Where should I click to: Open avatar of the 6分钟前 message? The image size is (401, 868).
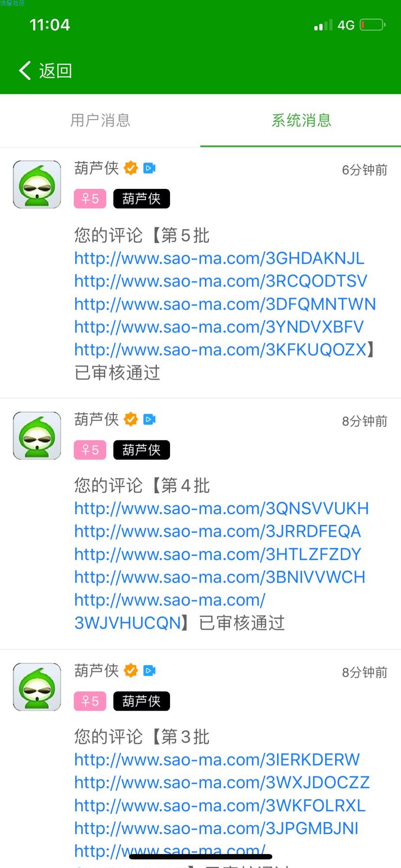37,185
